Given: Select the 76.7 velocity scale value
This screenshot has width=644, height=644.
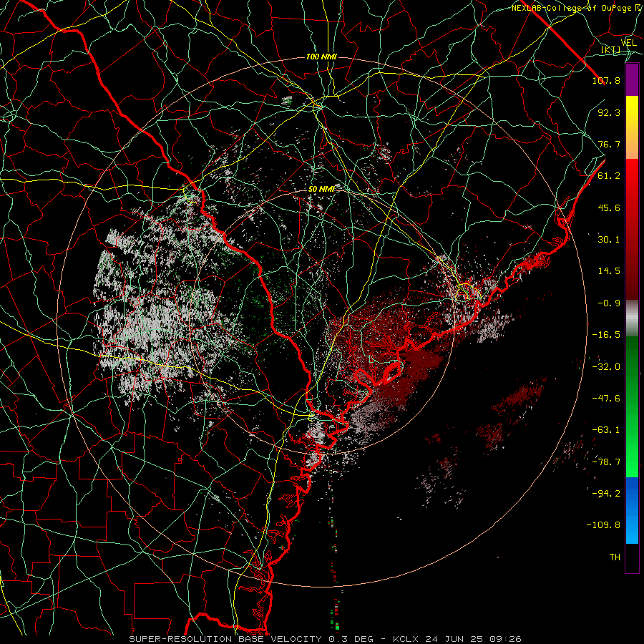Looking at the screenshot, I should 609,144.
